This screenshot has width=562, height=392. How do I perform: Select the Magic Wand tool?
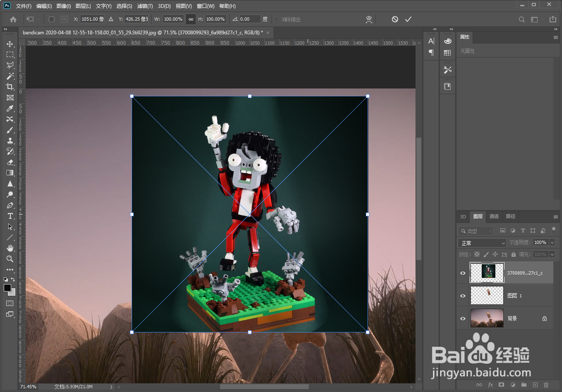pos(10,76)
